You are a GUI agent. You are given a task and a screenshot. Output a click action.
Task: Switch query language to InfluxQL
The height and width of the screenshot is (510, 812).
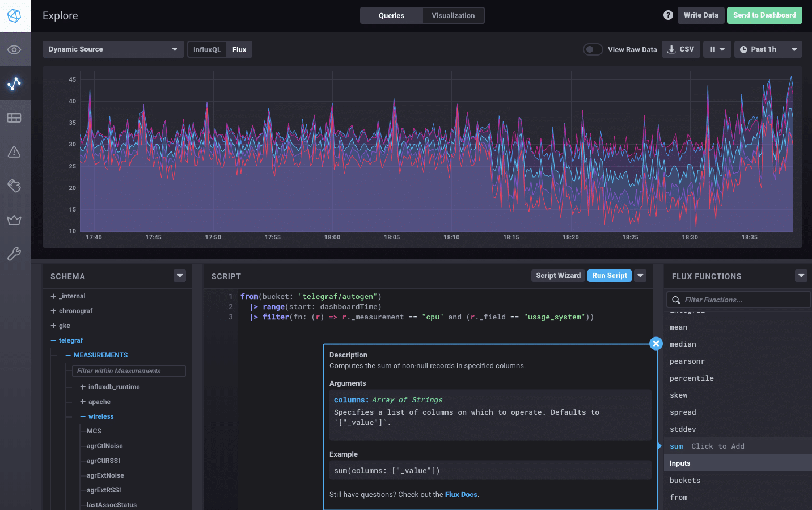pyautogui.click(x=207, y=49)
